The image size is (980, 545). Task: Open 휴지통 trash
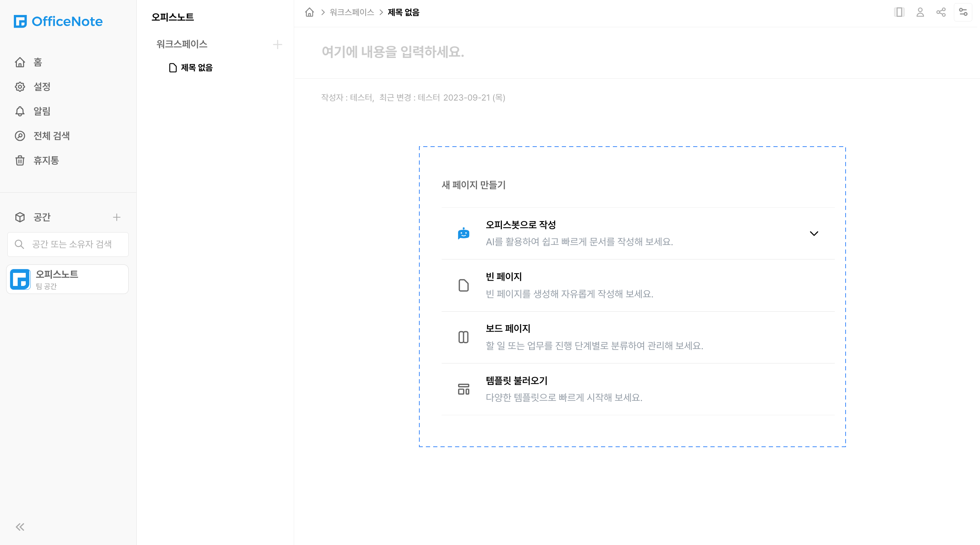click(x=46, y=160)
